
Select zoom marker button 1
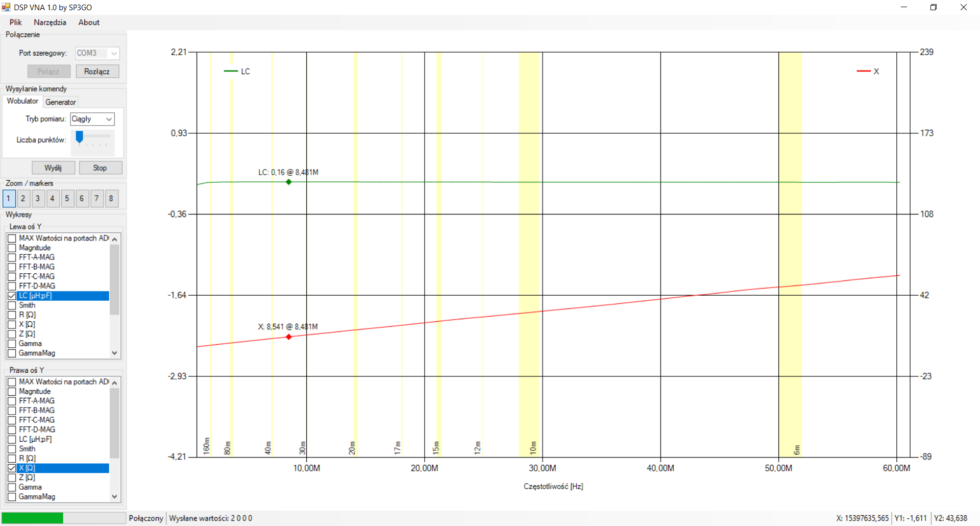point(9,199)
